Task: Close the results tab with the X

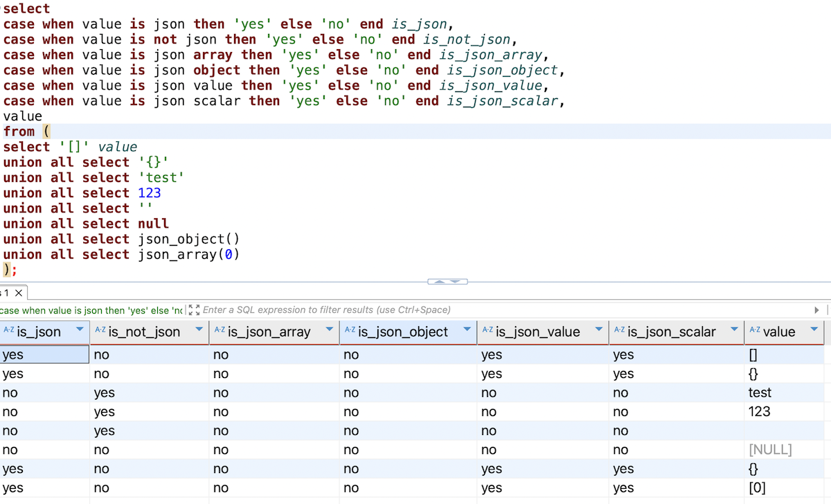Action: click(x=19, y=294)
